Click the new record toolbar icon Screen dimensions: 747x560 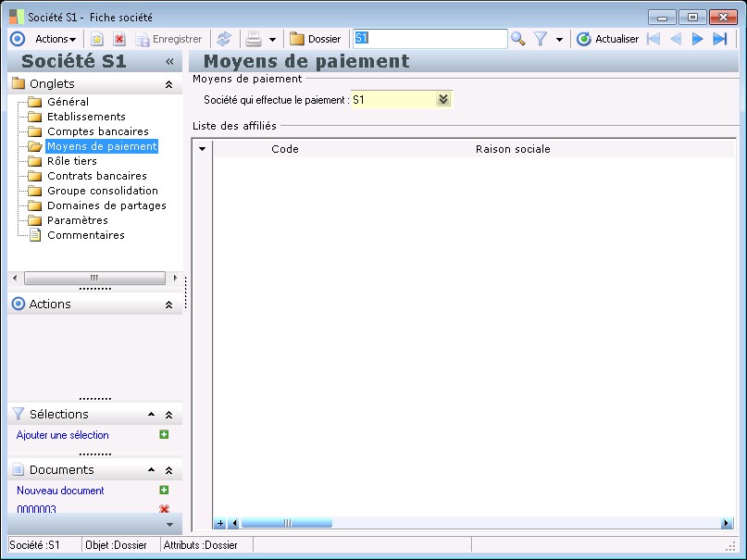click(96, 39)
